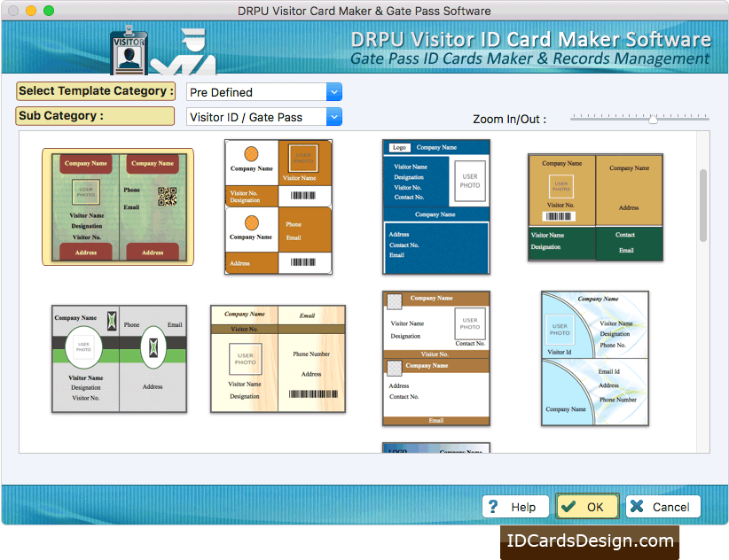Click the Zoom In/Out label
The height and width of the screenshot is (560, 729).
click(x=510, y=120)
